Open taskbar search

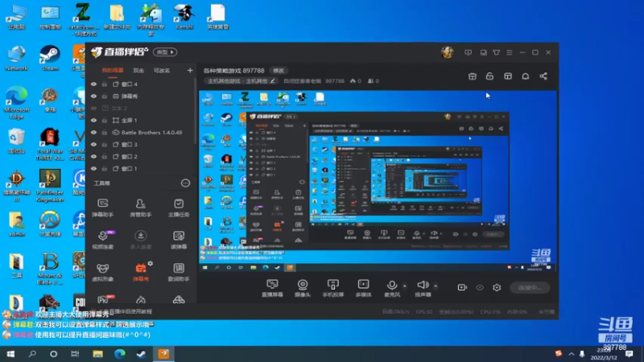click(x=32, y=354)
